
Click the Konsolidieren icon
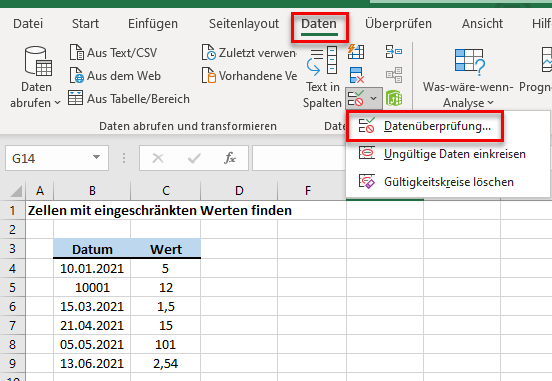pyautogui.click(x=394, y=52)
